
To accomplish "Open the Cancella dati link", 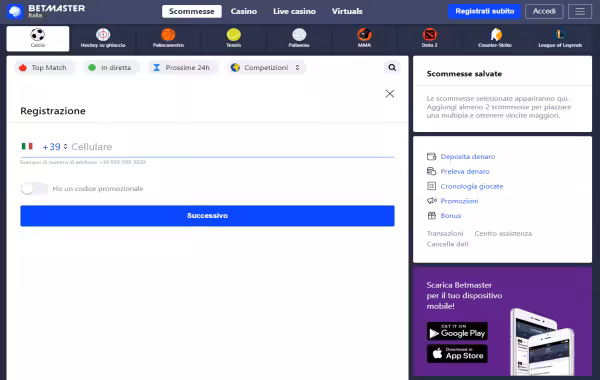I will [x=447, y=244].
